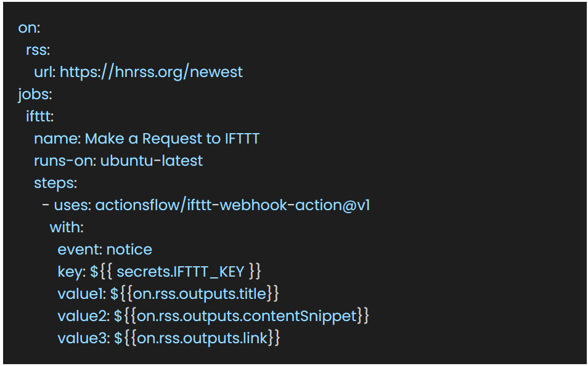The height and width of the screenshot is (366, 588).
Task: Click the "actionsflow/ifttt-webhook-action@v1" text
Action: pos(232,205)
